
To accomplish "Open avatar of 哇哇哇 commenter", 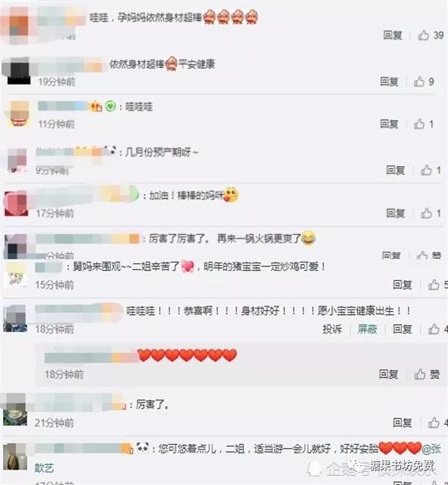I will tap(18, 114).
